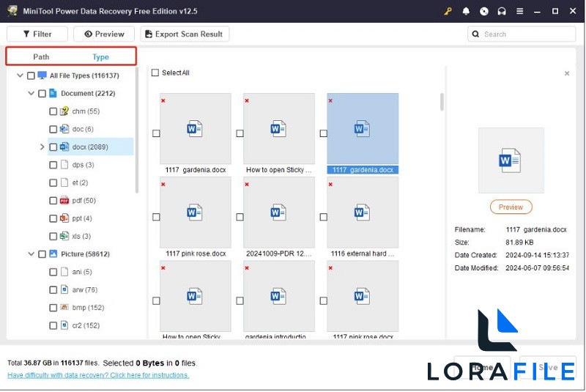Click the Preview toolbar button
Image resolution: width=586 pixels, height=392 pixels.
pyautogui.click(x=104, y=34)
